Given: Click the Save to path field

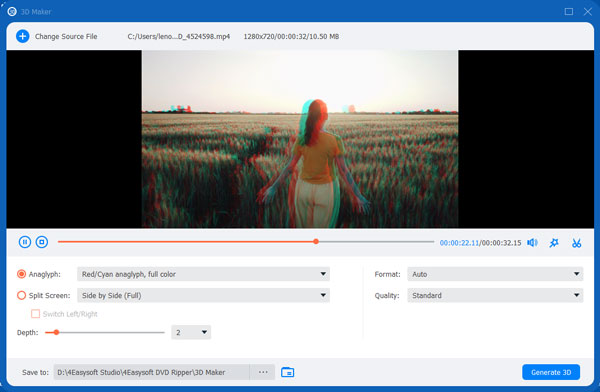Looking at the screenshot, I should (x=152, y=372).
